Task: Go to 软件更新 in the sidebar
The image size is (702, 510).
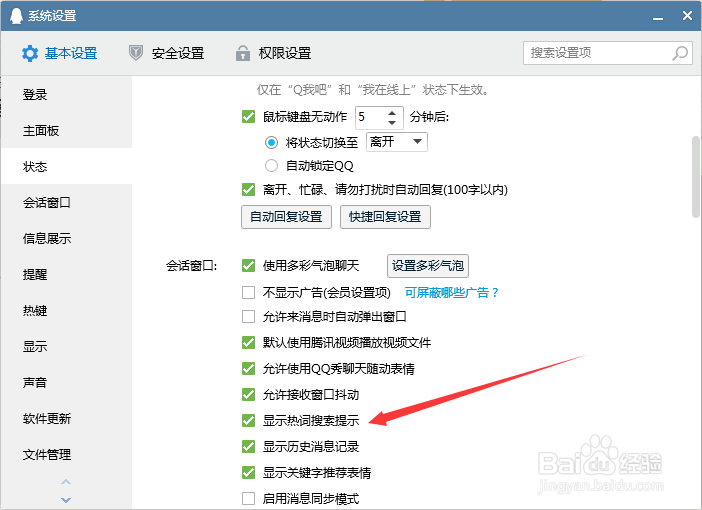Action: coord(66,419)
